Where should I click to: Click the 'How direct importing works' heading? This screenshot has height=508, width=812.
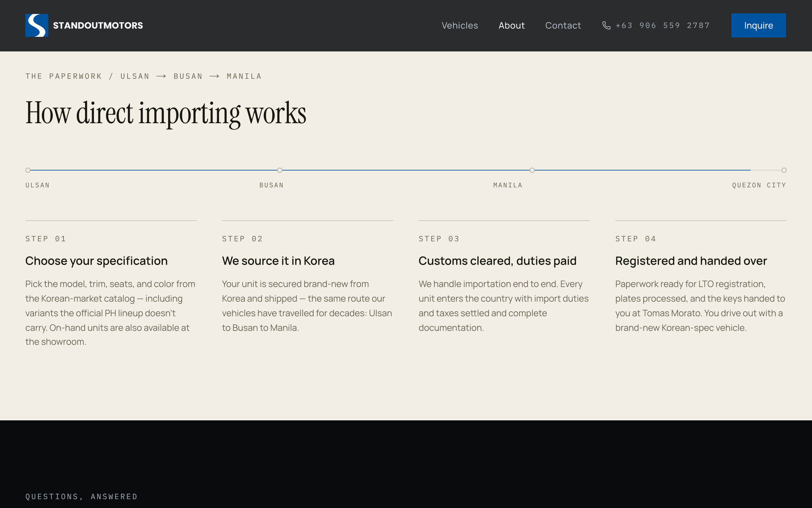pyautogui.click(x=166, y=113)
